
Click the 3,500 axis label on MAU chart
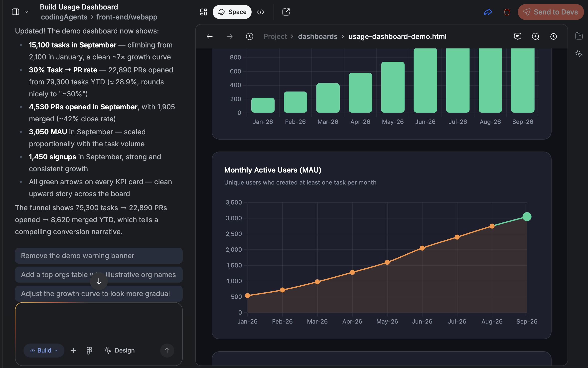click(234, 202)
